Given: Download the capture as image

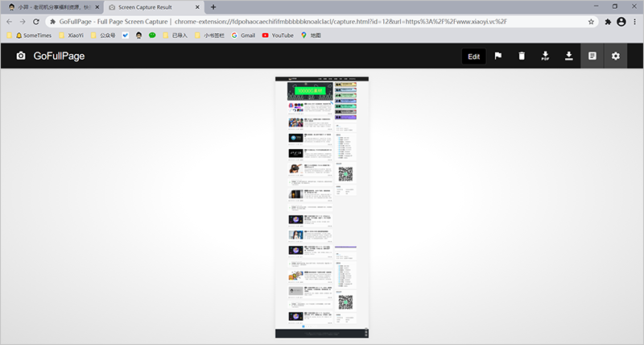Looking at the screenshot, I should (x=569, y=56).
